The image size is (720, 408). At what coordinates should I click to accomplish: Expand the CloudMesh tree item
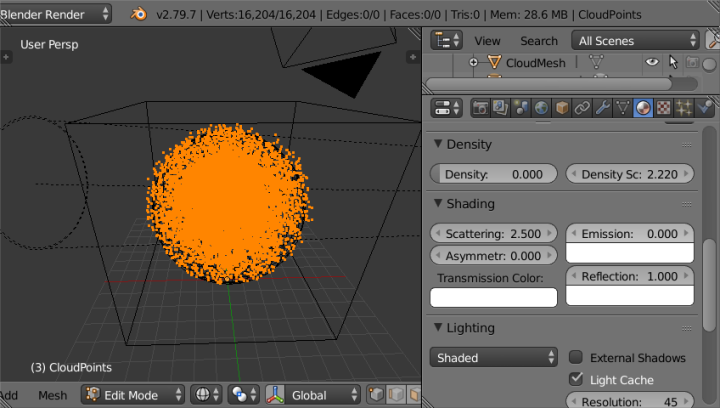pyautogui.click(x=474, y=62)
